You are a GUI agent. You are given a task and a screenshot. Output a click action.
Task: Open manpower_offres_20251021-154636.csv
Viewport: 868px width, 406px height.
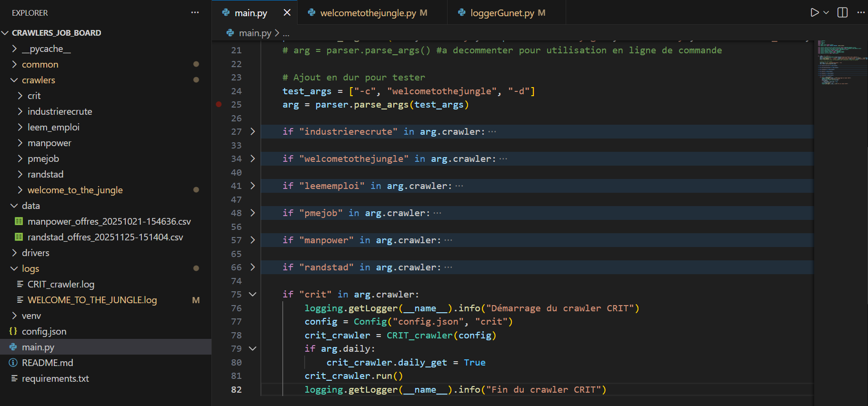coord(106,221)
